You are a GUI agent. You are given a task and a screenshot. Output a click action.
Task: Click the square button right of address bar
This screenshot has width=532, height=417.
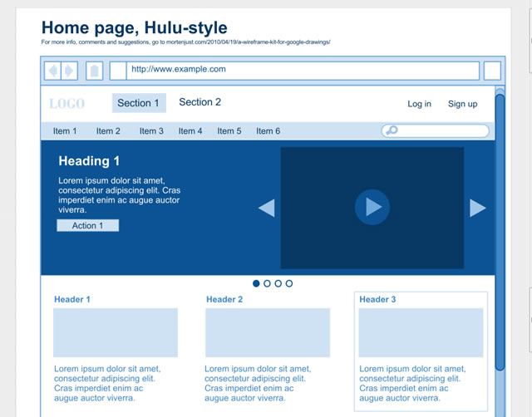(x=492, y=71)
